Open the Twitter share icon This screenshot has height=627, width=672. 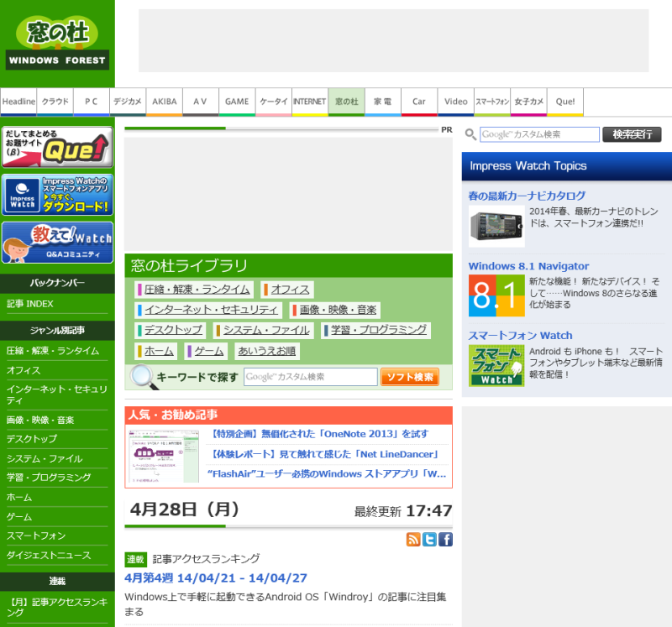pyautogui.click(x=429, y=540)
